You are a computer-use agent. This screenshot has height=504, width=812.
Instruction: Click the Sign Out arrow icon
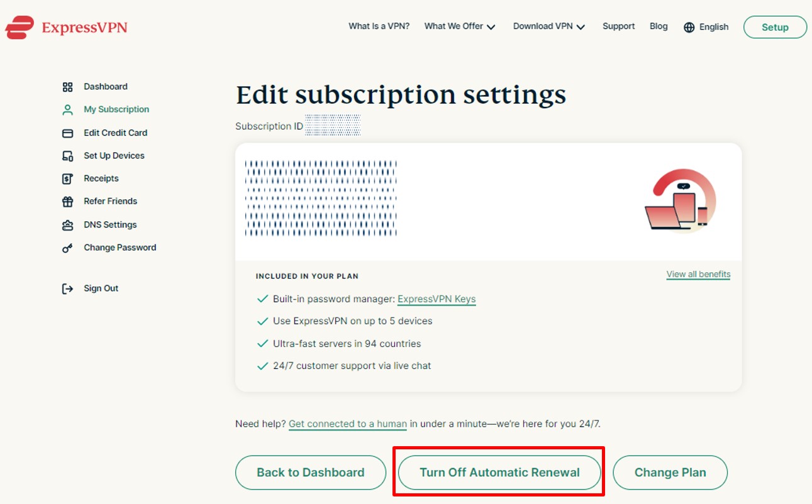click(67, 289)
